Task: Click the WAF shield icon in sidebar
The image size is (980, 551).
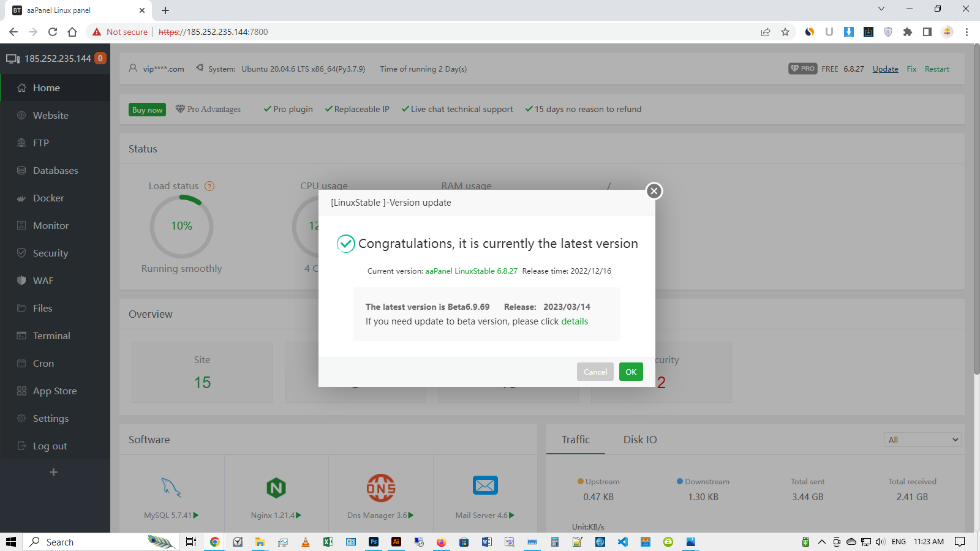Action: click(21, 280)
